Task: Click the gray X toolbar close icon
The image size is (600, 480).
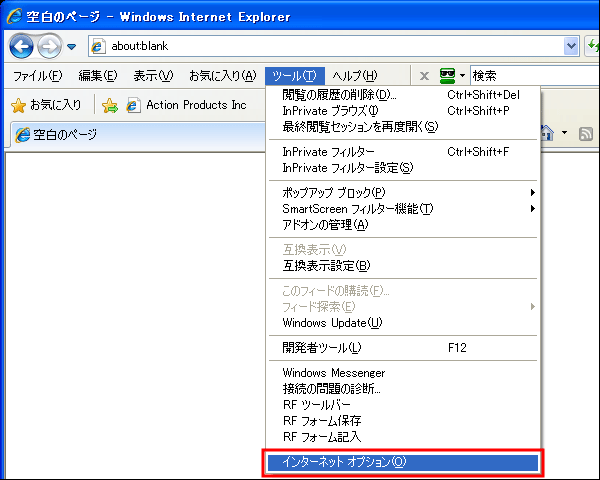Action: [x=424, y=76]
